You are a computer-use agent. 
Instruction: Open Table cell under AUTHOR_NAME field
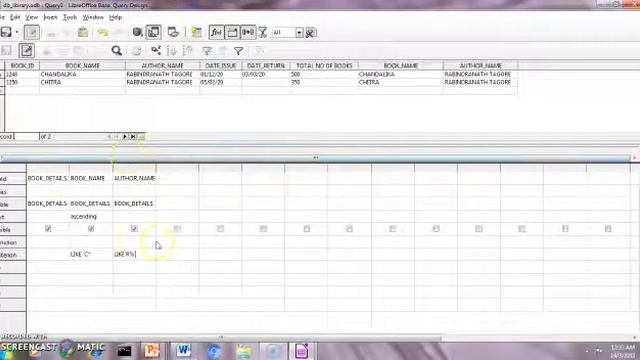click(x=134, y=203)
